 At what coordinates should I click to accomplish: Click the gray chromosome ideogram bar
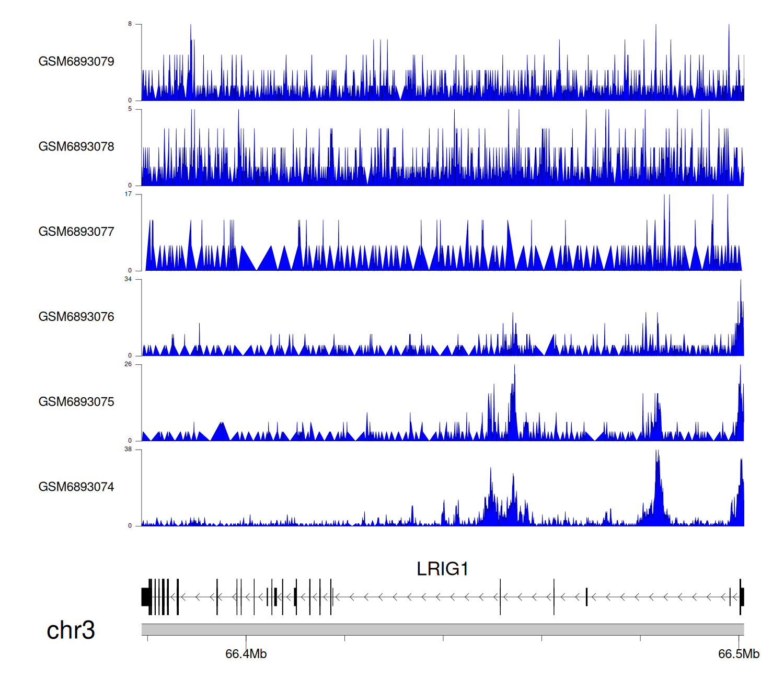pos(442,629)
